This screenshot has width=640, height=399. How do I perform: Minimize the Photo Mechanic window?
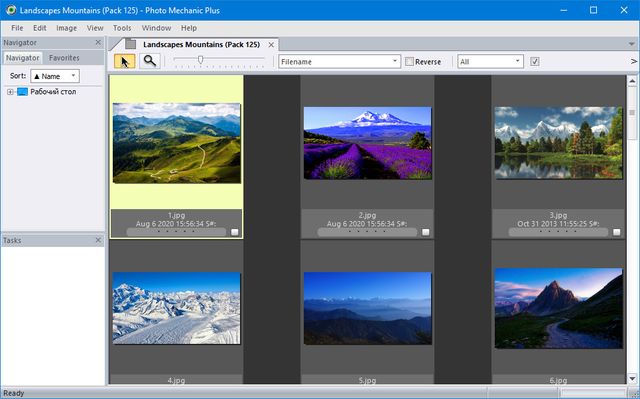coord(564,10)
